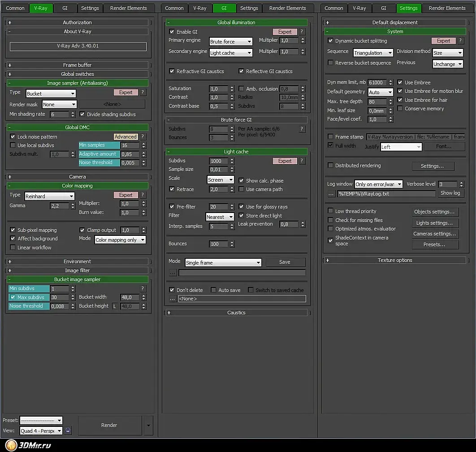
Task: Open the Render mask dropdown
Action: tap(59, 104)
